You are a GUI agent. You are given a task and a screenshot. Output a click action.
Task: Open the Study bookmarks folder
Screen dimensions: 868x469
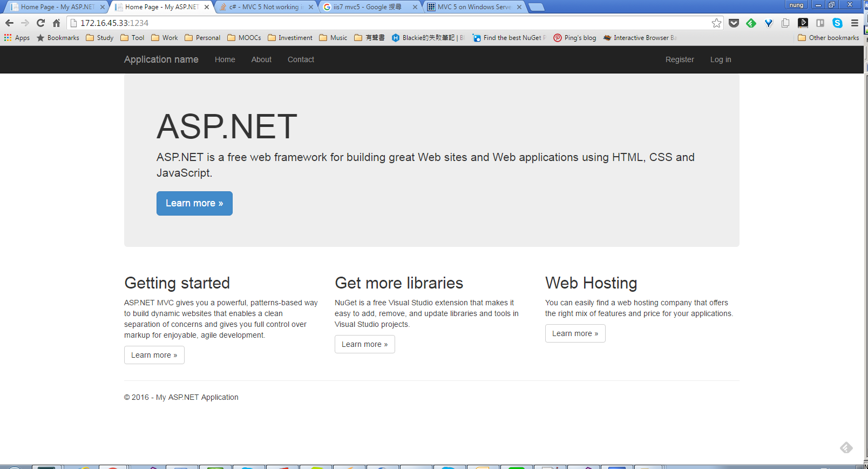click(100, 38)
